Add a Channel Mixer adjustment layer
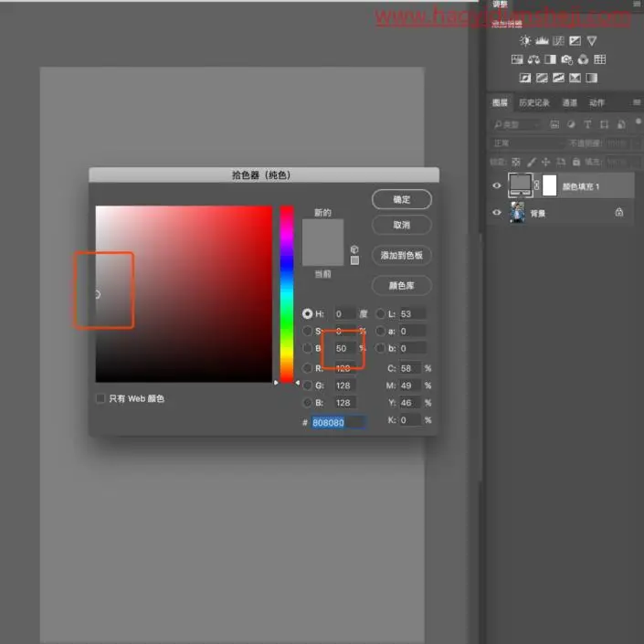The width and height of the screenshot is (644, 644). point(583,59)
